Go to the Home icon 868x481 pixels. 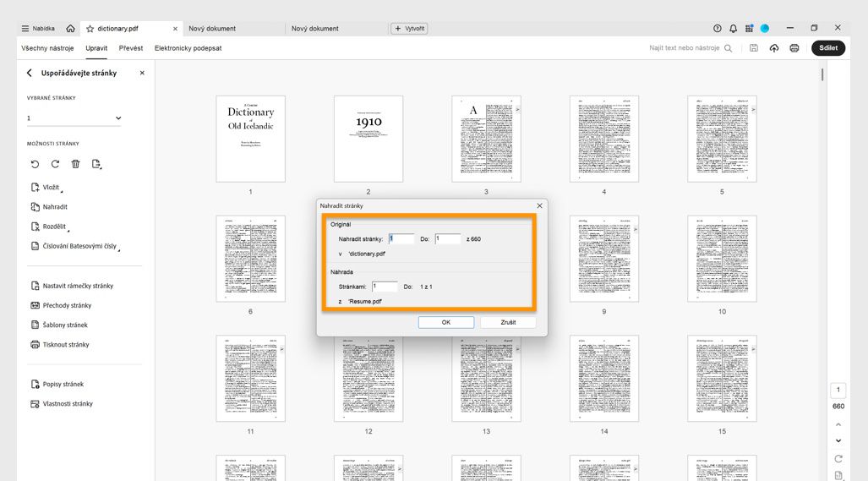(x=70, y=28)
